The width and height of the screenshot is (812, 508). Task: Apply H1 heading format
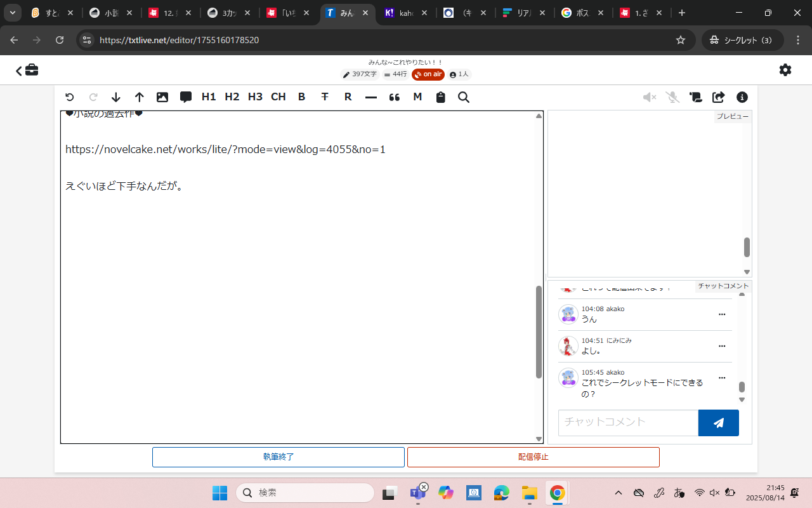pyautogui.click(x=209, y=97)
